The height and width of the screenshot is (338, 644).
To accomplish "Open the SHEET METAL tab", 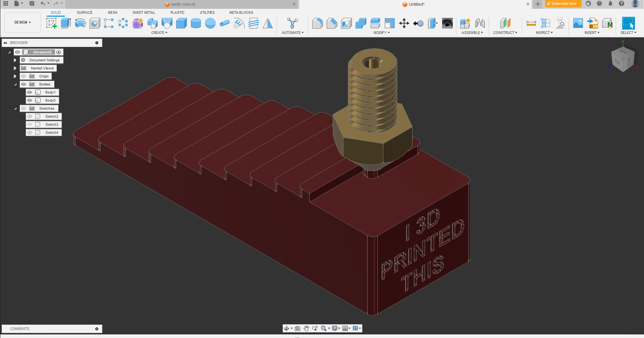I will 144,12.
